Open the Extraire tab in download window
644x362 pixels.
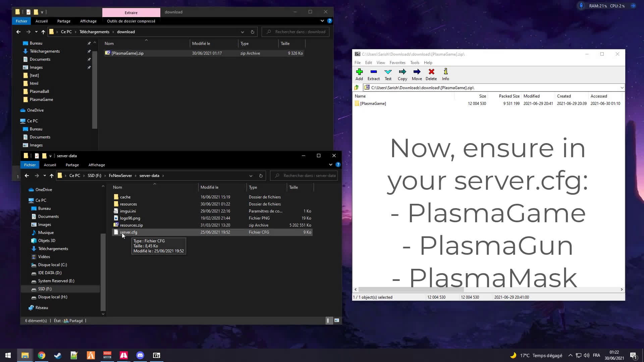131,12
